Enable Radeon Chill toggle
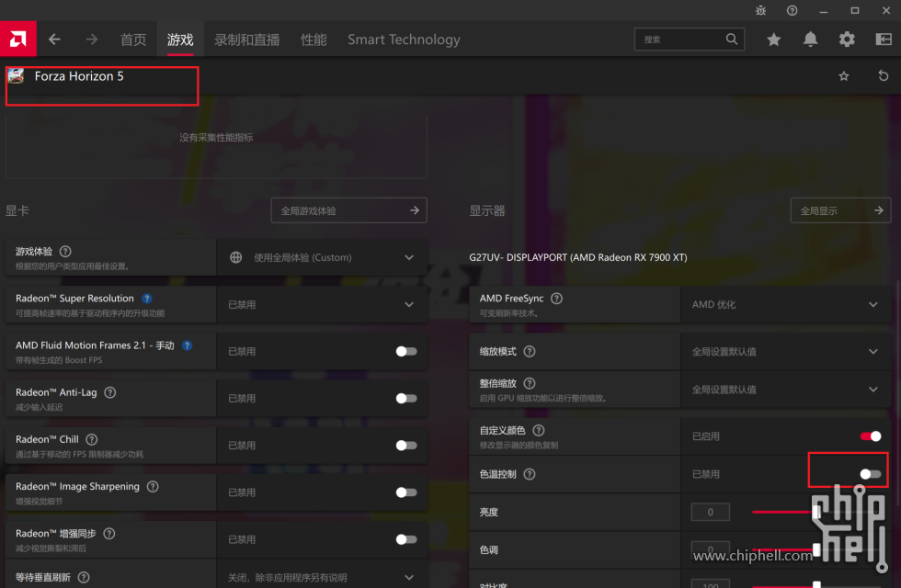Screen dimensions: 901x588 point(406,446)
